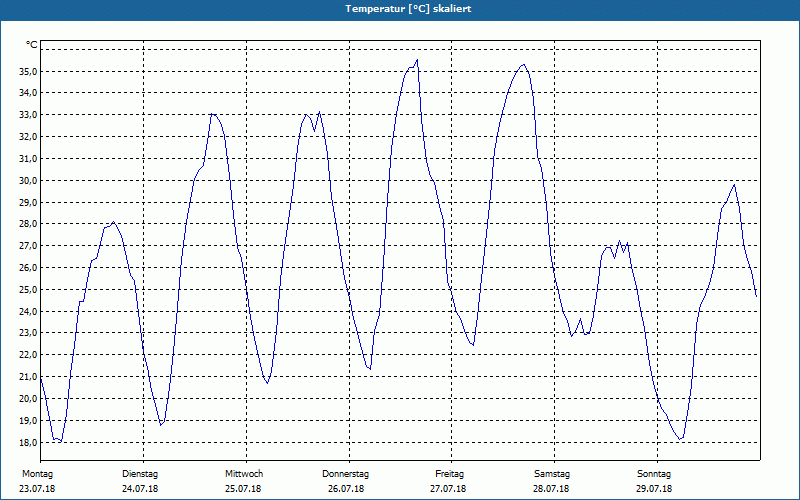Click the chart title 'Temperatur [°C] skaliert'
Screen dimensions: 800x500
point(408,9)
